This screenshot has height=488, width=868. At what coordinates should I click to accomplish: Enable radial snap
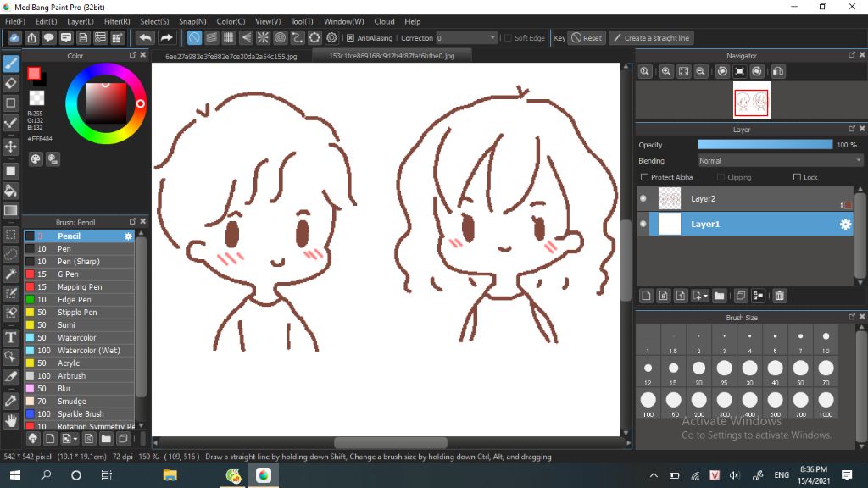point(263,37)
